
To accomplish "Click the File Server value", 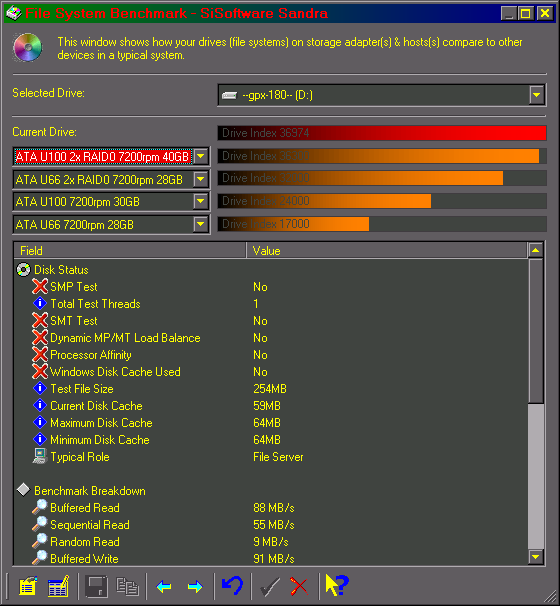I will pos(278,457).
